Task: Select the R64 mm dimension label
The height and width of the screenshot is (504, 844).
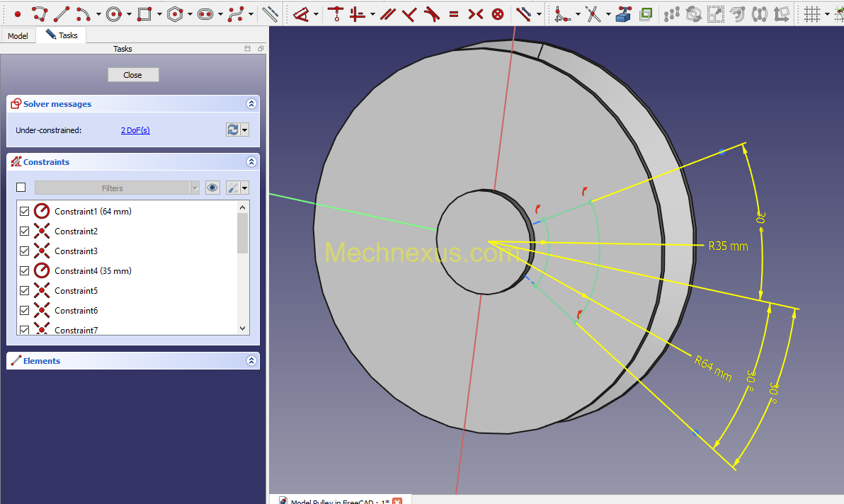Action: click(x=713, y=369)
